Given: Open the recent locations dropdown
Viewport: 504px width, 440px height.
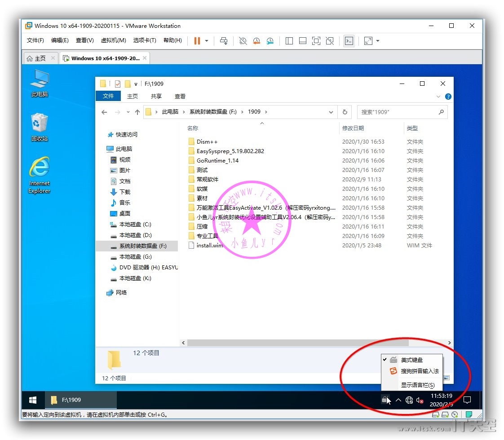Looking at the screenshot, I should click(x=128, y=112).
